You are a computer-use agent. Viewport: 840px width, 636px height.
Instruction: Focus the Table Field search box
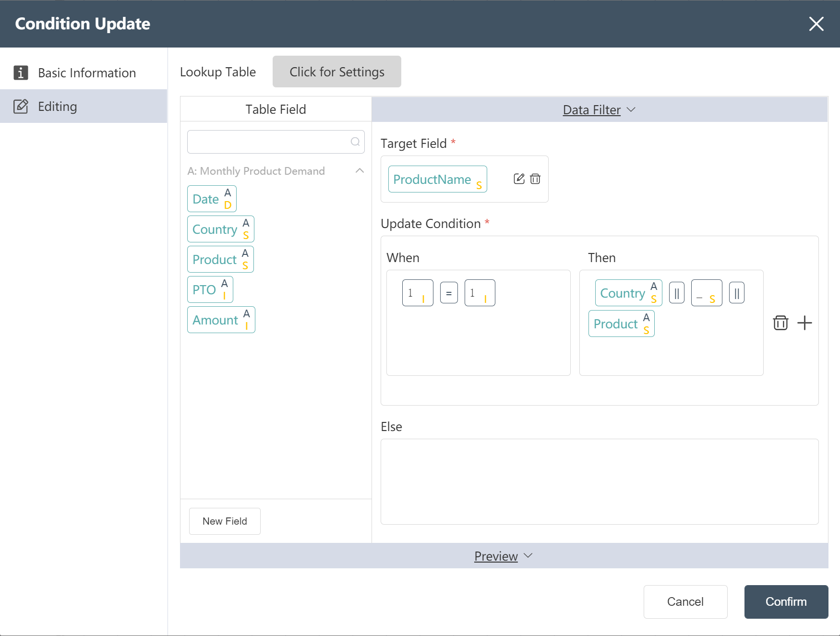[276, 142]
